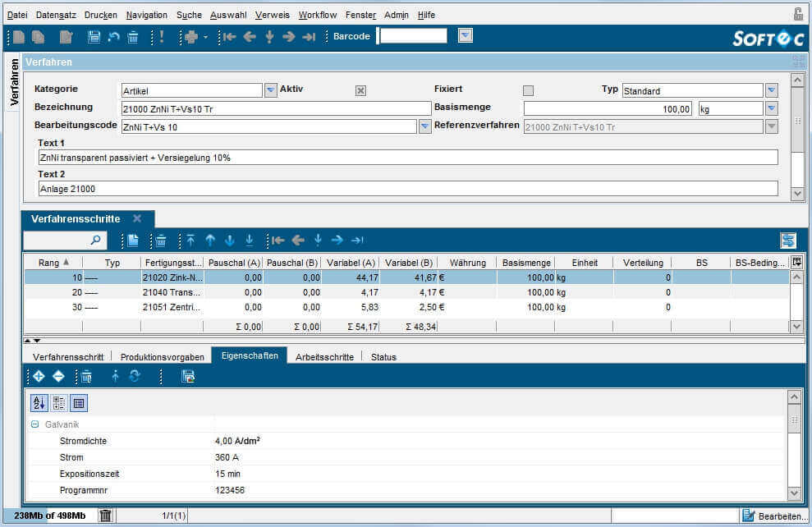Open the Bearbeitungscode dropdown arrow
Screen dimensions: 812x527
coord(424,126)
